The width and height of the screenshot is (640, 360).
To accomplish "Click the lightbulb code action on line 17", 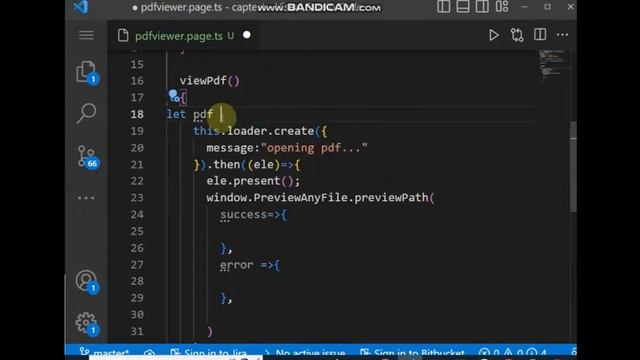I will tap(174, 96).
